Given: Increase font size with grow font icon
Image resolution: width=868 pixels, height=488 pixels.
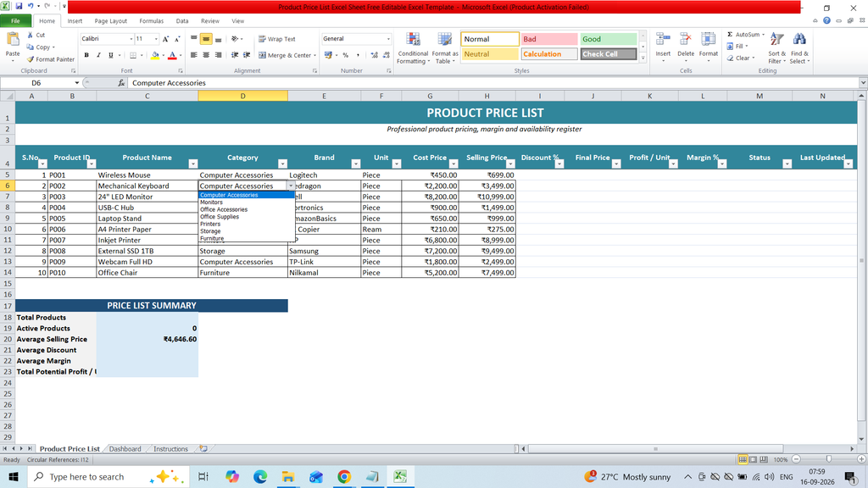Looking at the screenshot, I should (x=165, y=39).
